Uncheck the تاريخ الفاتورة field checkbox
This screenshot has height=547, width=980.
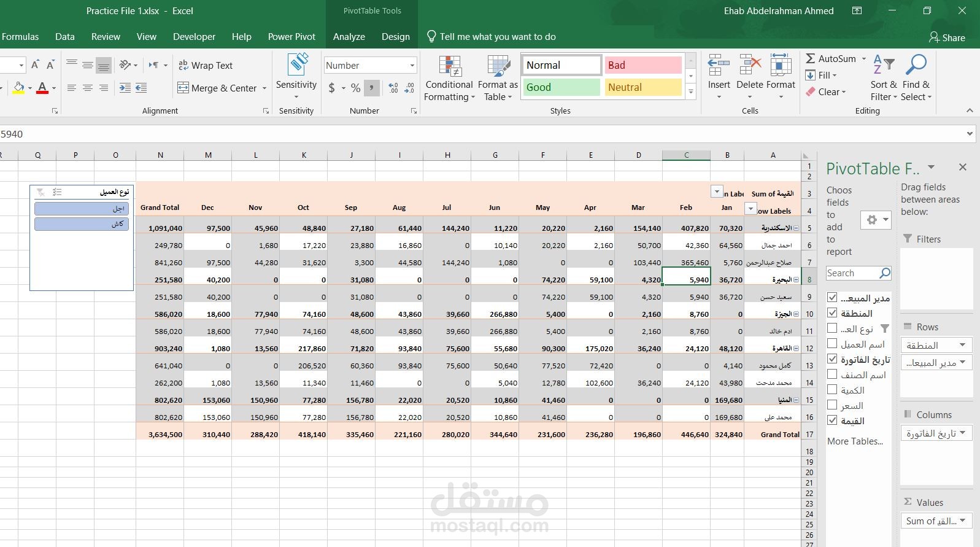click(x=832, y=359)
